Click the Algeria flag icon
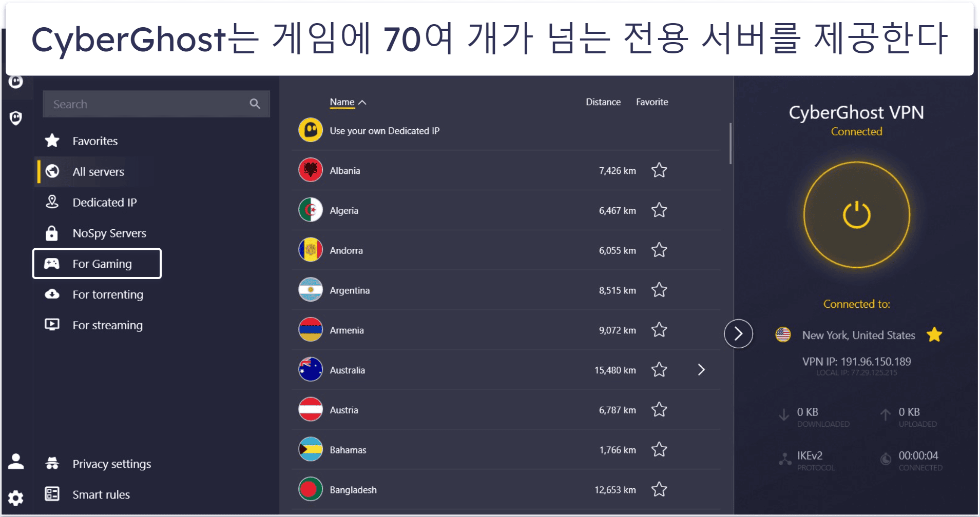 point(311,210)
